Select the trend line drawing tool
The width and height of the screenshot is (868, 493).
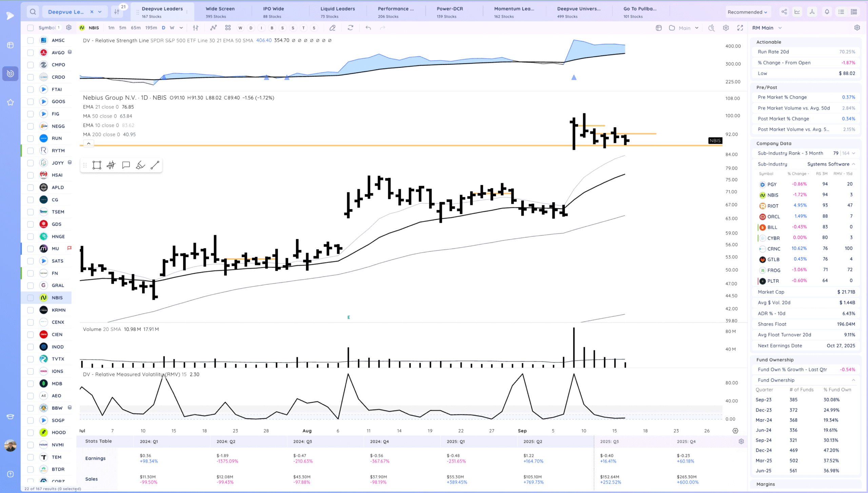[x=155, y=165]
